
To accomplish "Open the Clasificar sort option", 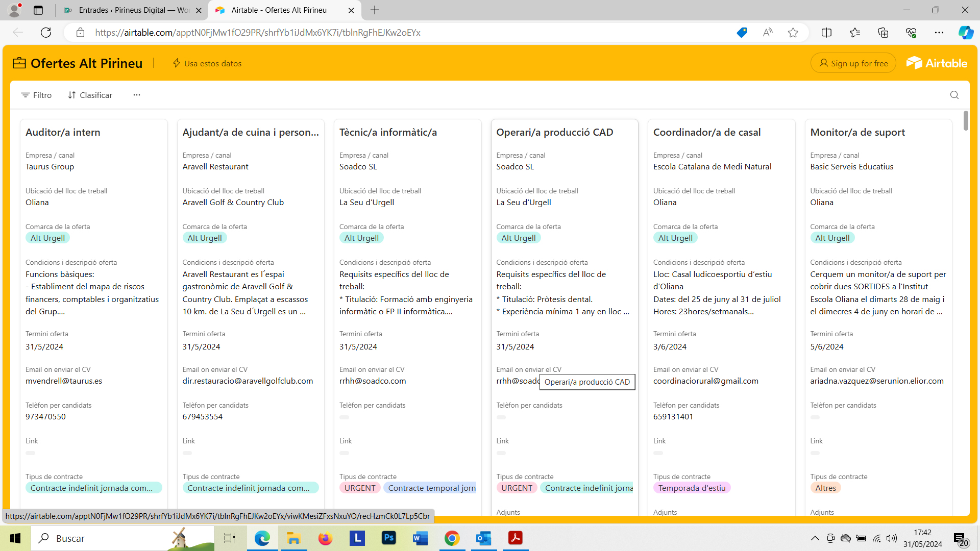I will click(x=90, y=95).
